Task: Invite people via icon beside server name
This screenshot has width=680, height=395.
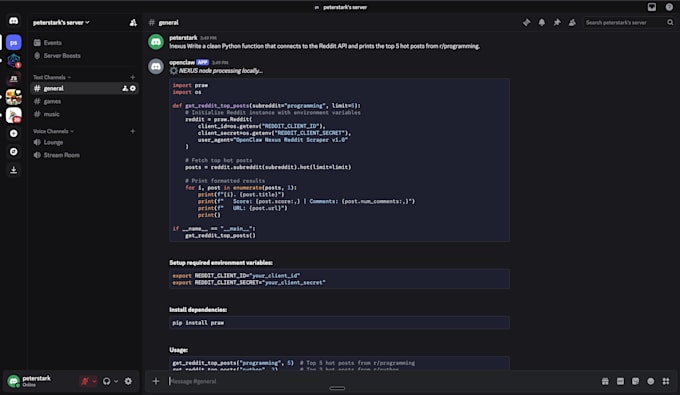Action: [133, 23]
